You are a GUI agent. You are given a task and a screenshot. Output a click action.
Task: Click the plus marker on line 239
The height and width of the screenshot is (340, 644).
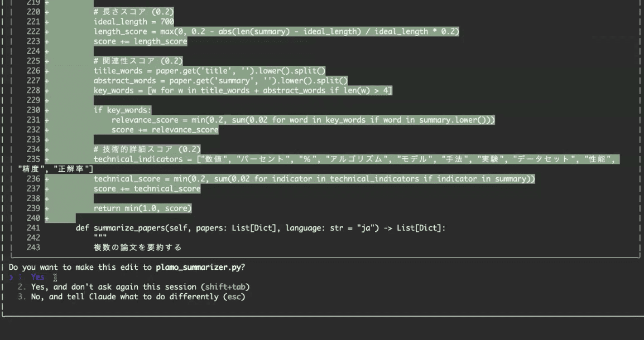(47, 208)
